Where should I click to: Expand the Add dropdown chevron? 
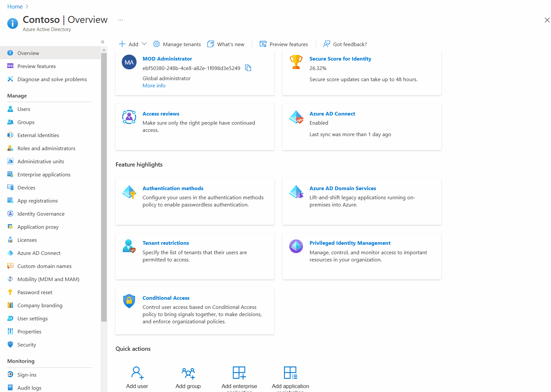point(144,44)
